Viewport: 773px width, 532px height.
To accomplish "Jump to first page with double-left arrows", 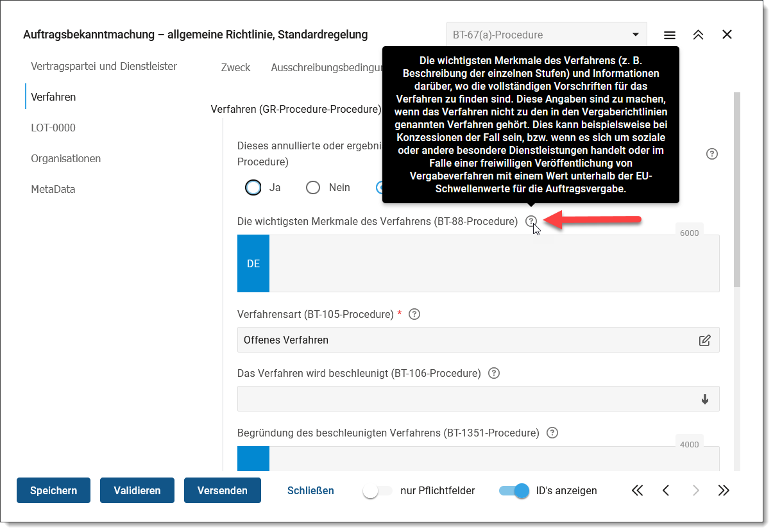I will 637,490.
